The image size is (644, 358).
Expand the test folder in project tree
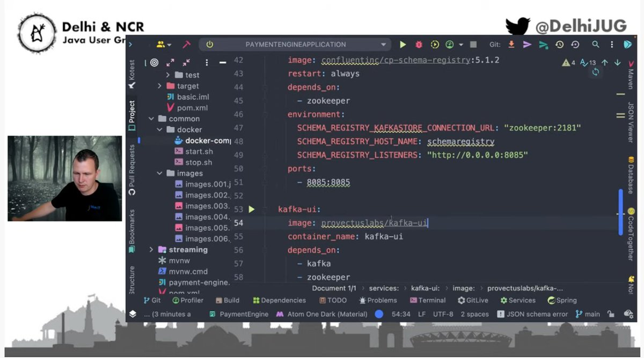coord(168,75)
